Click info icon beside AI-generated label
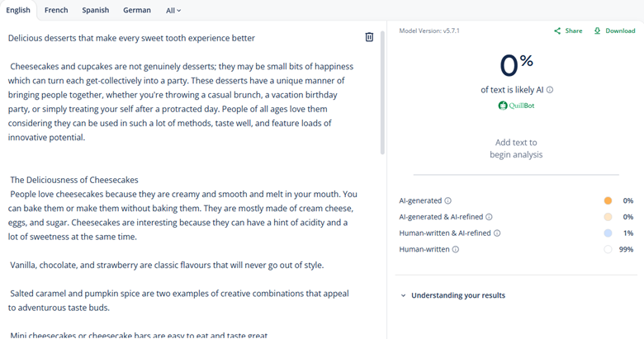The width and height of the screenshot is (644, 339). 448,200
